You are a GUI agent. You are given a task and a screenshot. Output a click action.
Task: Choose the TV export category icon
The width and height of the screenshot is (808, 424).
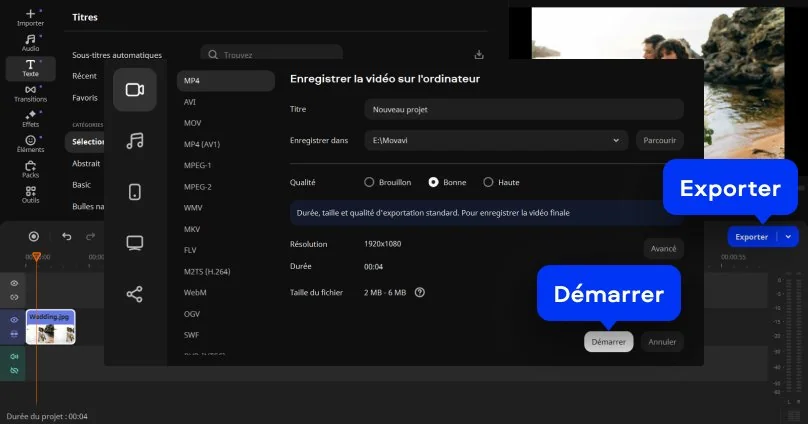pos(135,243)
